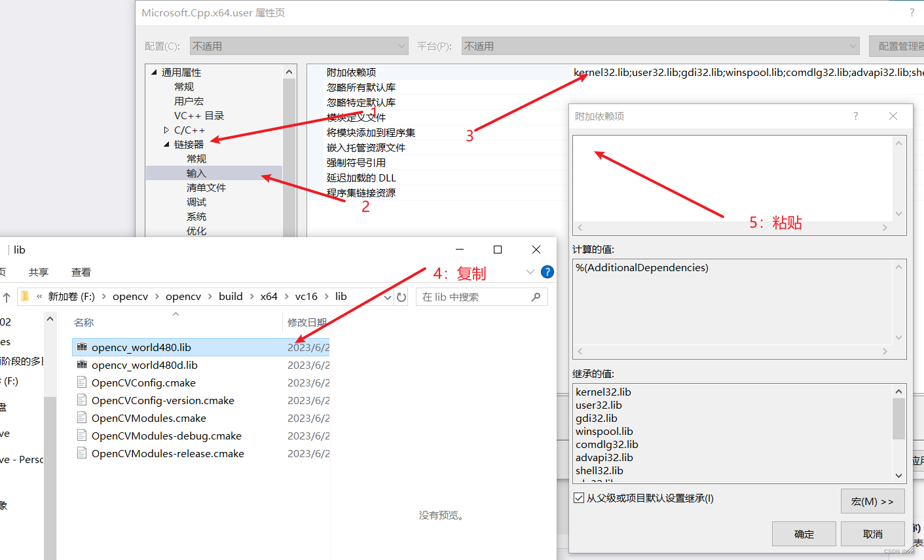924x560 pixels.
Task: Click the opencv_world480d.lib file icon
Action: 82,364
